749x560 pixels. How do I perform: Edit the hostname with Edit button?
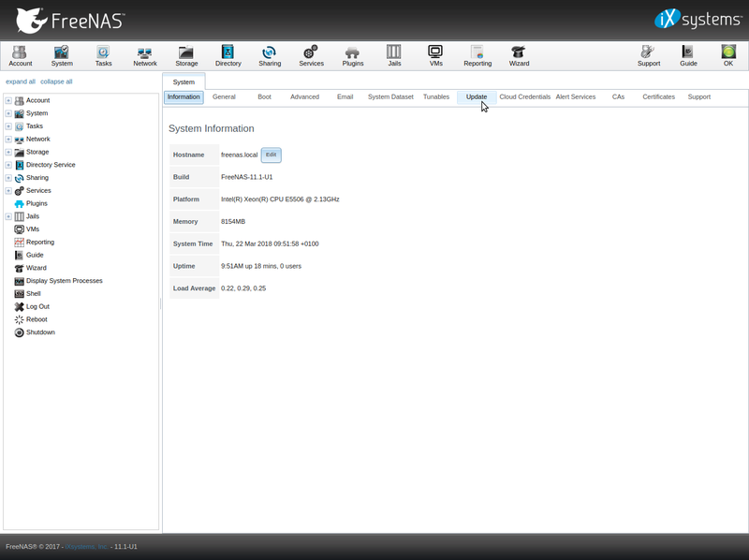tap(271, 155)
